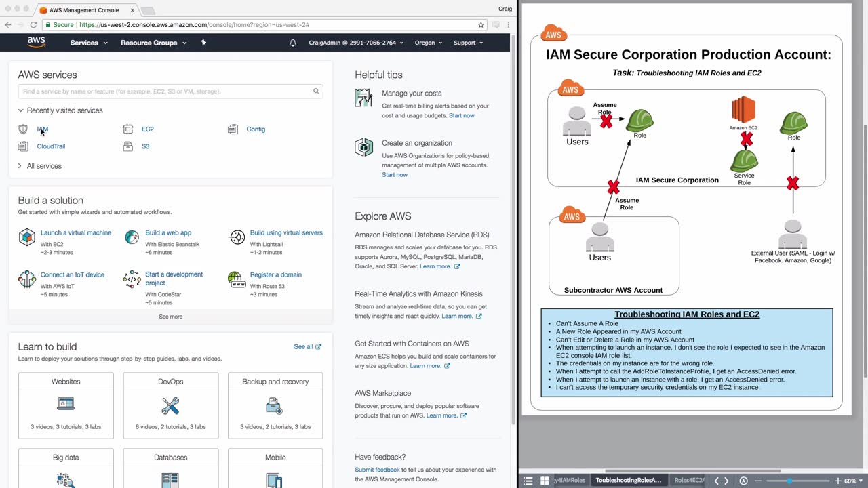
Task: Zoom out with the minus icon
Action: (x=758, y=481)
